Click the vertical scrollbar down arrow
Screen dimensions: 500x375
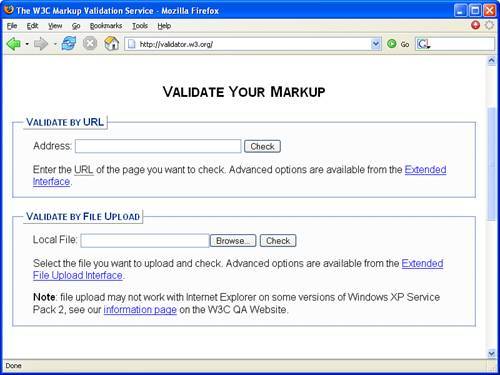pos(491,353)
